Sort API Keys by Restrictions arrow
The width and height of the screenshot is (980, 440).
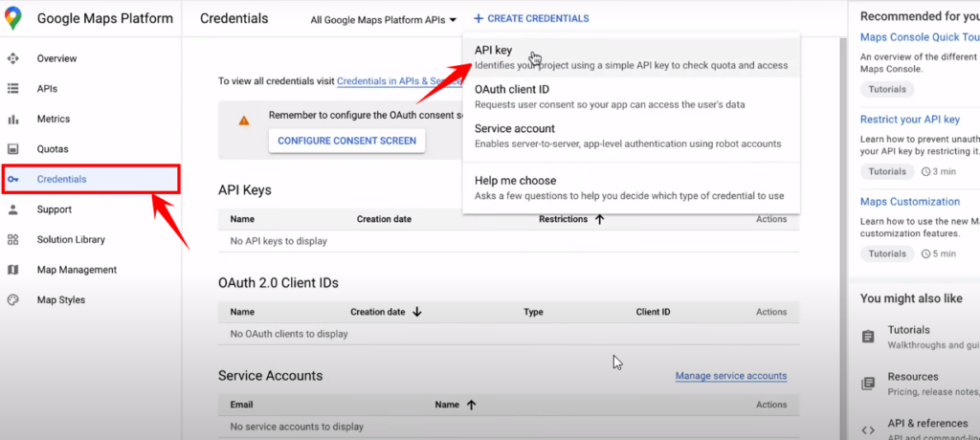[599, 219]
